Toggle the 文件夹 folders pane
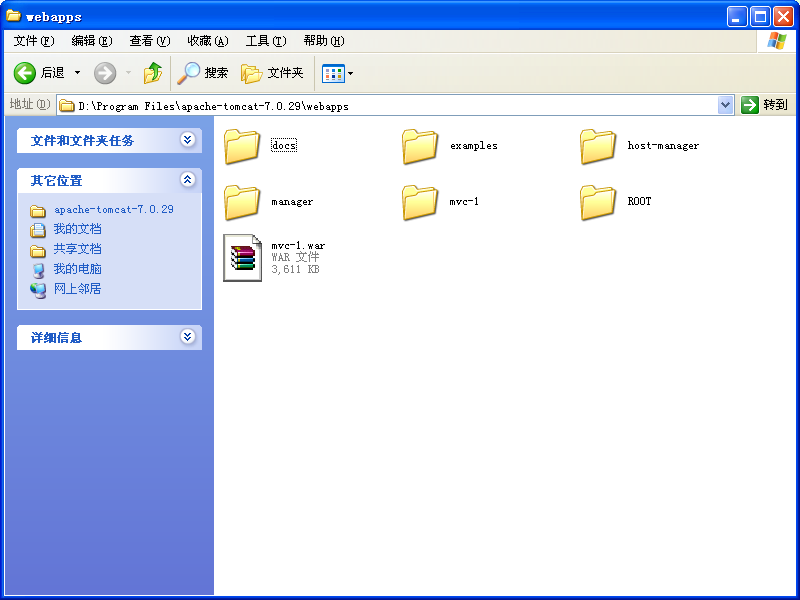 point(272,73)
